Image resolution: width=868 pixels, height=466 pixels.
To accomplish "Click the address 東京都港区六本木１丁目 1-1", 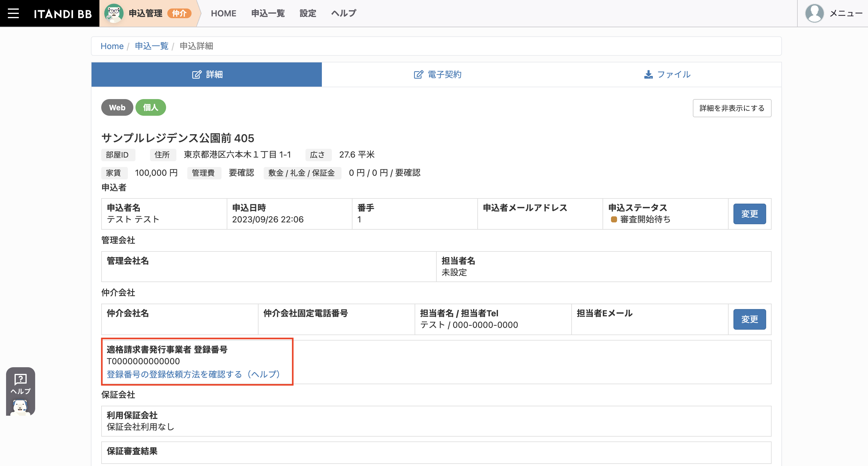I will coord(237,155).
